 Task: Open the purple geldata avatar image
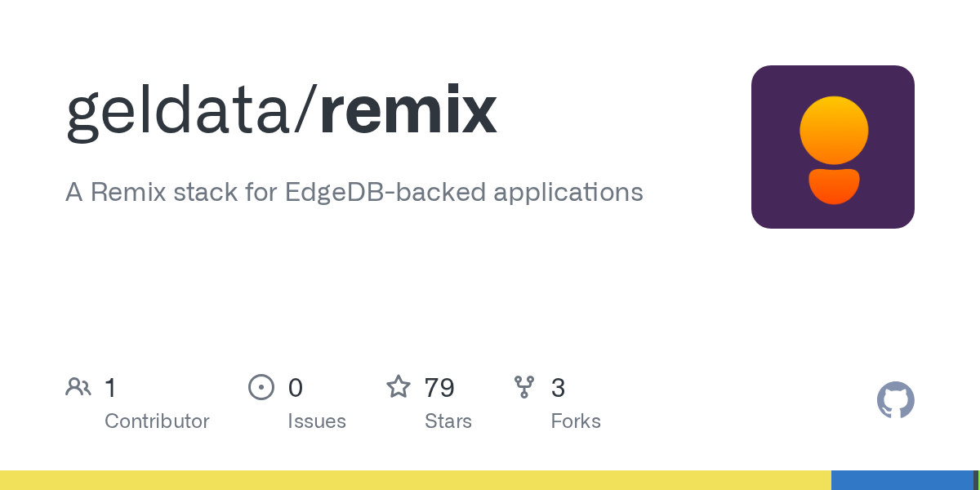pyautogui.click(x=833, y=147)
